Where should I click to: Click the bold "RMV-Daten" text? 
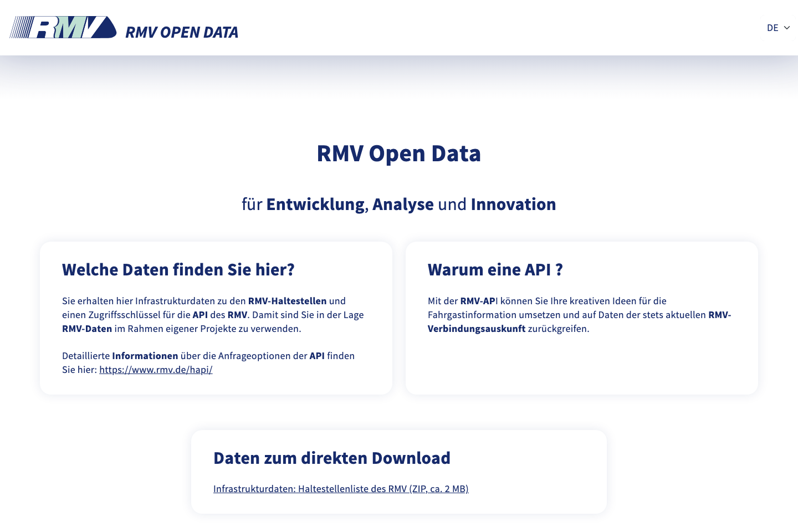pos(87,329)
